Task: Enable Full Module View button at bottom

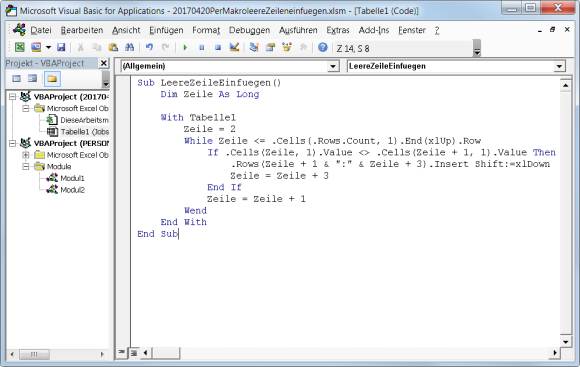Action: pos(134,353)
